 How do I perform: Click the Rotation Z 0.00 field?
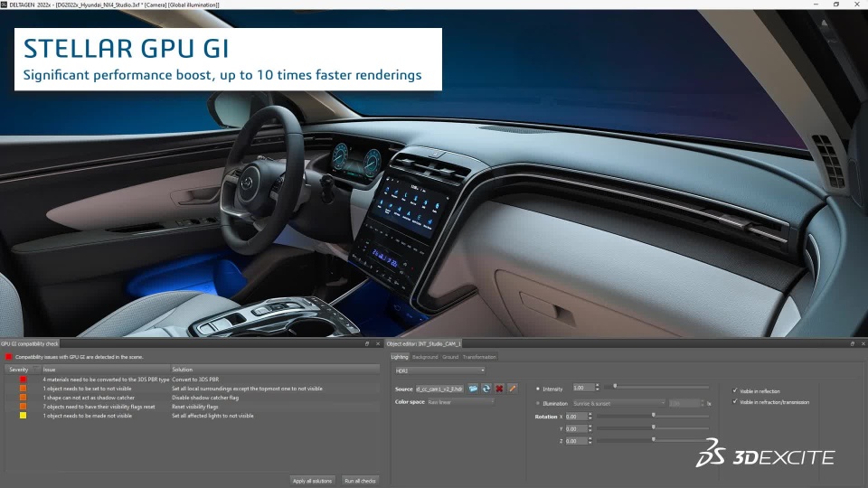tap(576, 440)
